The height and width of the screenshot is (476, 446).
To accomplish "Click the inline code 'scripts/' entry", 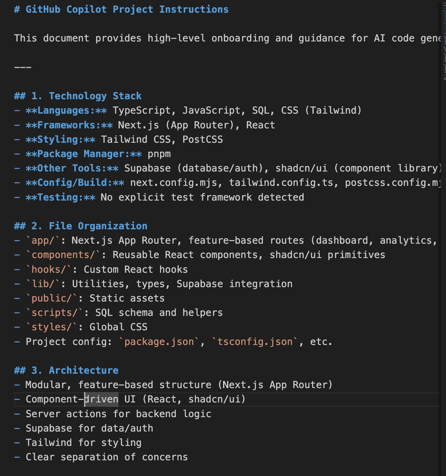I will tap(55, 313).
